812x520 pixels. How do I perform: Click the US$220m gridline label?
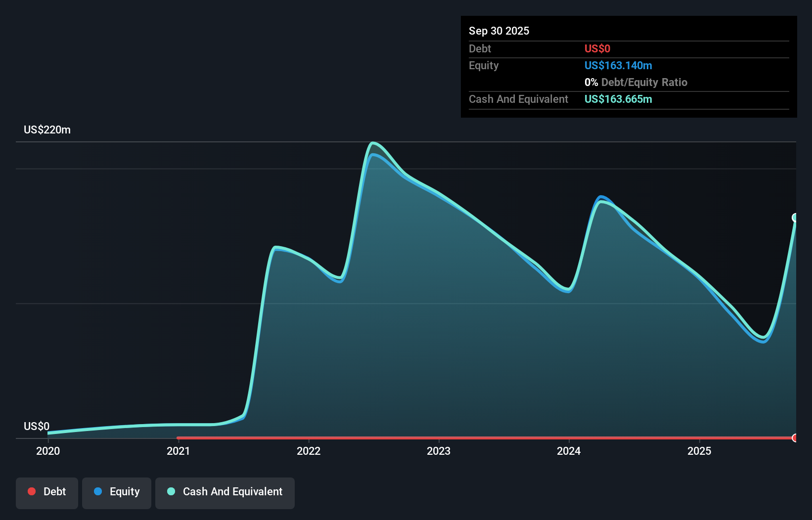pos(47,130)
